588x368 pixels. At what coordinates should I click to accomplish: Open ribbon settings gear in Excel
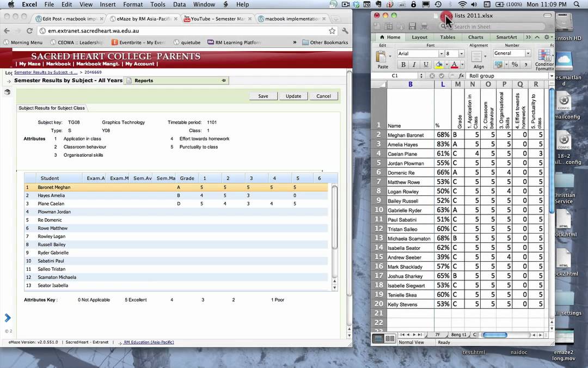[x=547, y=37]
